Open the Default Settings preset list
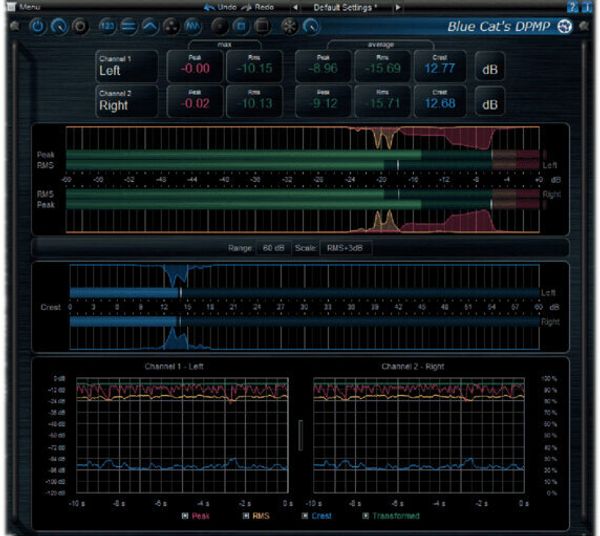This screenshot has height=536, width=600. point(346,7)
